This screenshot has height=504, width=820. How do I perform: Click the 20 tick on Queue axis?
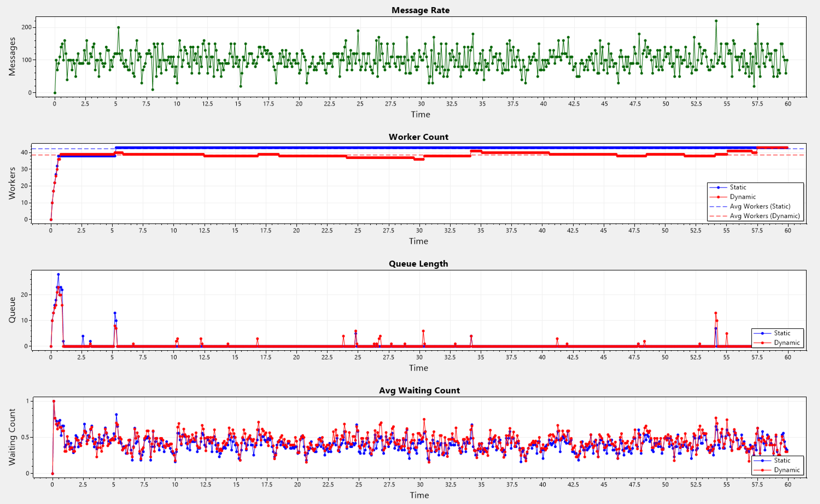[24, 295]
